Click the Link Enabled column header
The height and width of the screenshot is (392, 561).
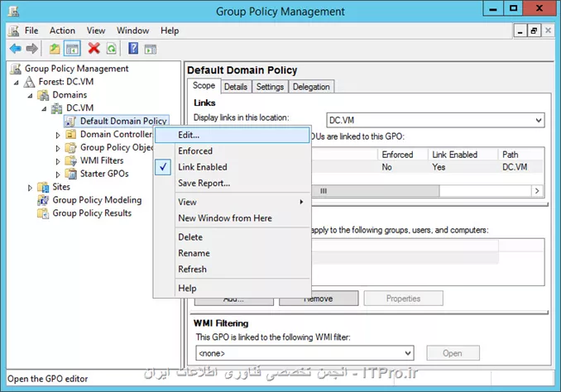coord(463,155)
